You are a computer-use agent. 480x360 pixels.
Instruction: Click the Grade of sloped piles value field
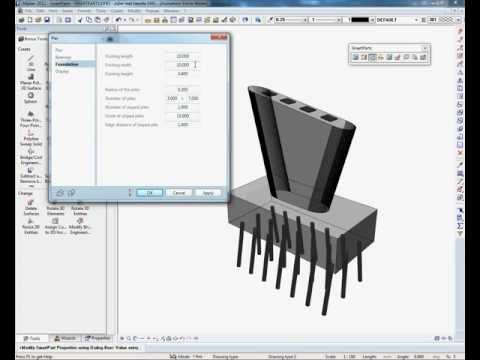[x=183, y=116]
